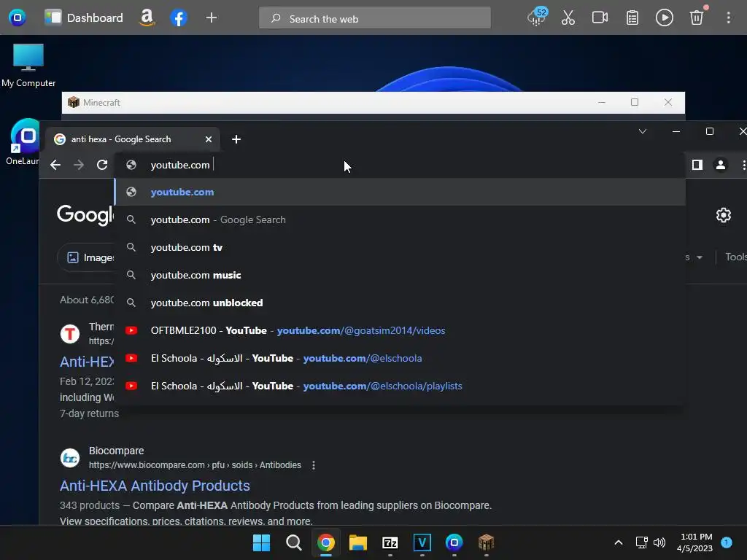Open notification badge in tray
Screen dimensions: 747x560
[x=727, y=542]
